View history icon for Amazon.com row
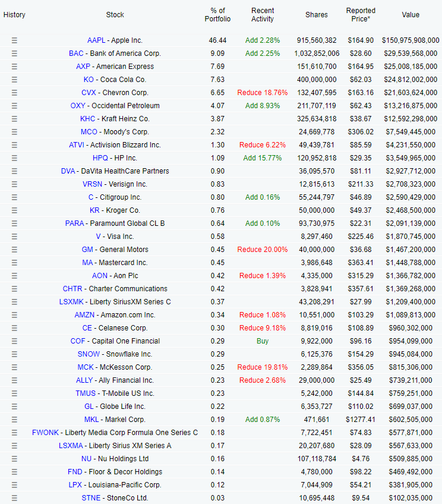Viewport: 442px width, 504px height. click(14, 315)
